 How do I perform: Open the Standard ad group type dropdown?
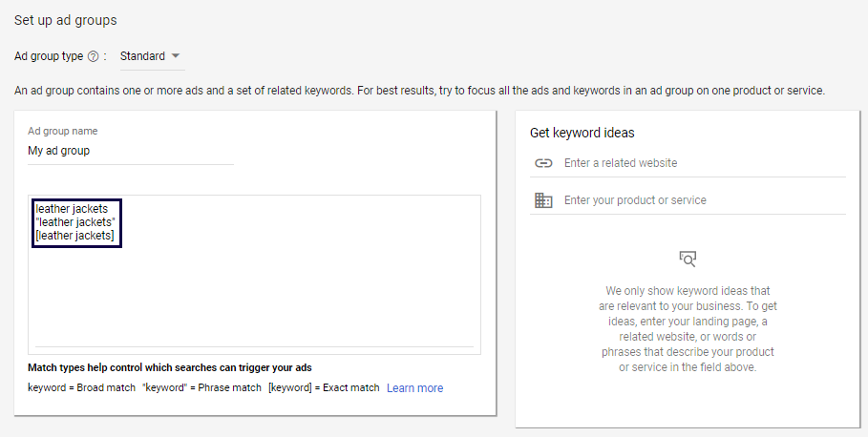point(151,56)
